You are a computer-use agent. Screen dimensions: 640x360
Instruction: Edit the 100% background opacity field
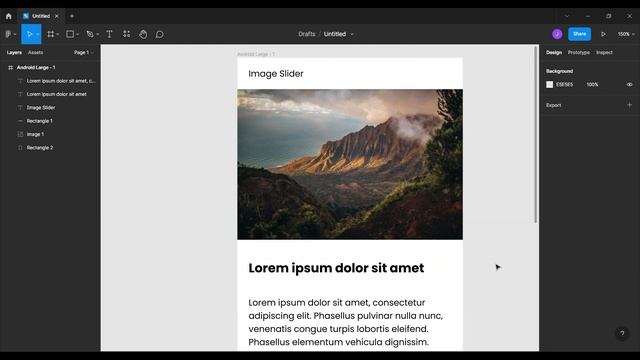click(x=592, y=84)
